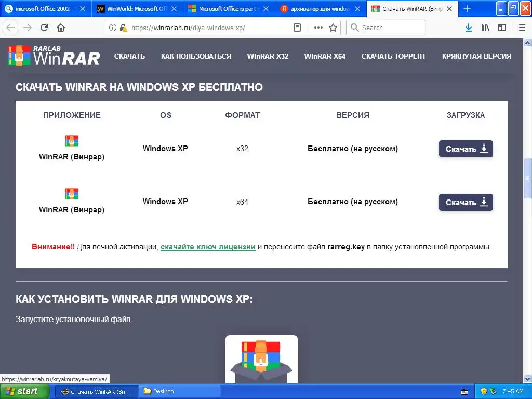Click the scrollbar up arrow

tap(527, 43)
